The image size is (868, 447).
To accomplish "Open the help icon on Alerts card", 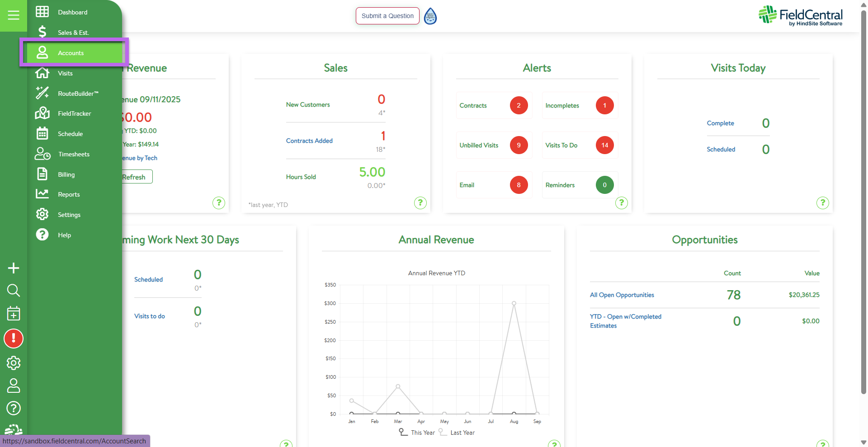I will click(x=621, y=203).
